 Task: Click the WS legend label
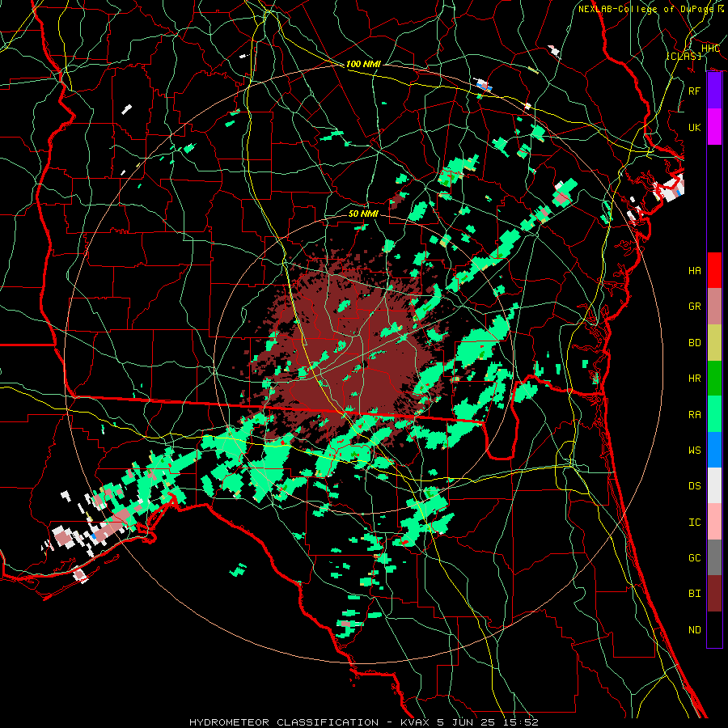[x=694, y=451]
